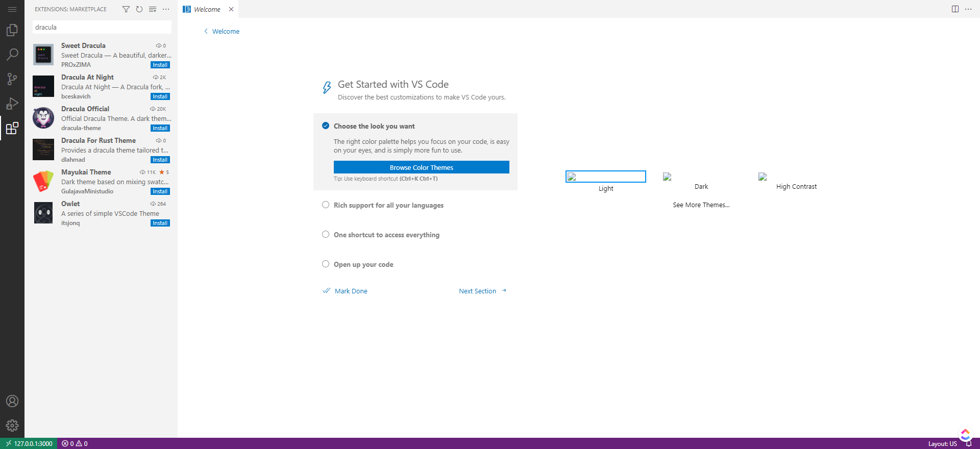Open editor more actions menu
Image resolution: width=980 pixels, height=449 pixels.
coord(968,9)
